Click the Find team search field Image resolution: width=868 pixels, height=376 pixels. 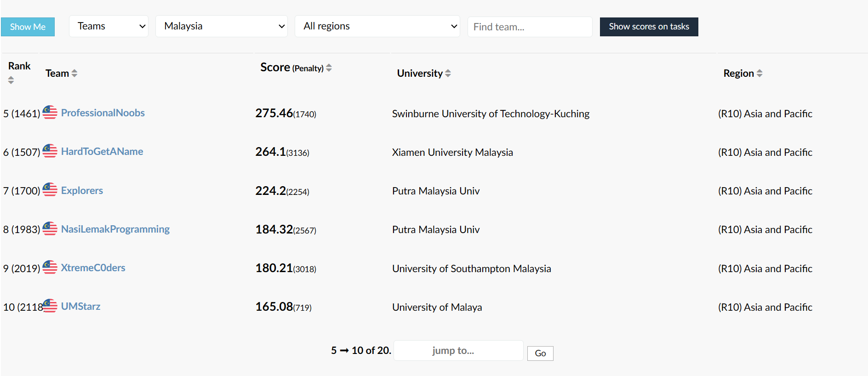[530, 27]
